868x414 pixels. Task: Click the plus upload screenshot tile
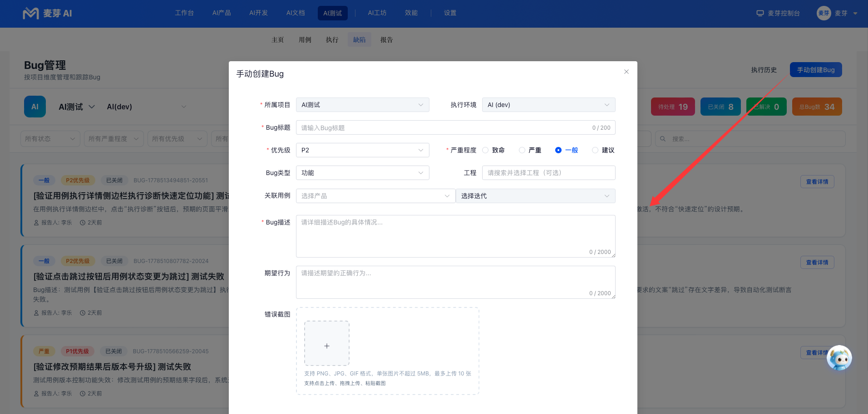click(x=327, y=343)
